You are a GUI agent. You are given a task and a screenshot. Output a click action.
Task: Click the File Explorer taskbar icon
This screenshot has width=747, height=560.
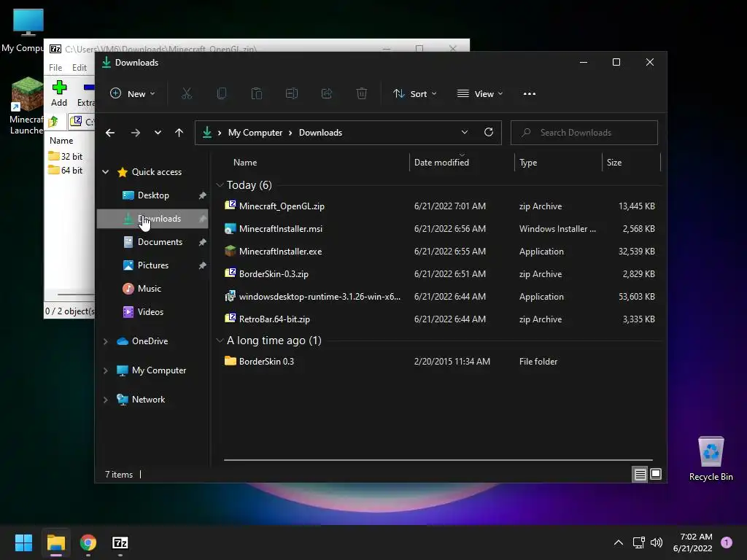pos(55,542)
